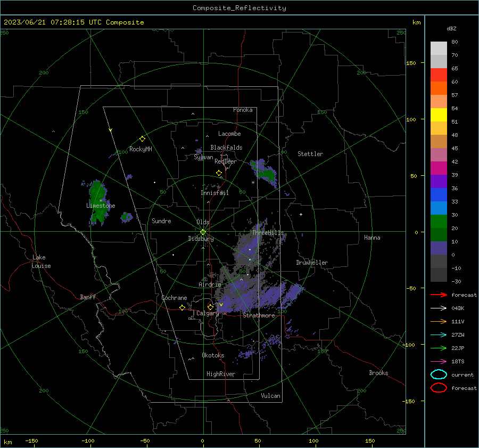The height and width of the screenshot is (448, 479).
Task: Click the Airdrie city label
Action: click(210, 284)
